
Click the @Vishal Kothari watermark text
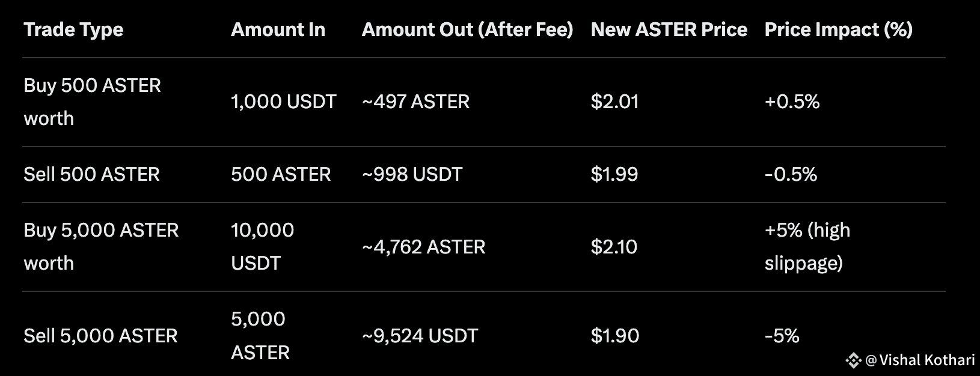coord(920,360)
